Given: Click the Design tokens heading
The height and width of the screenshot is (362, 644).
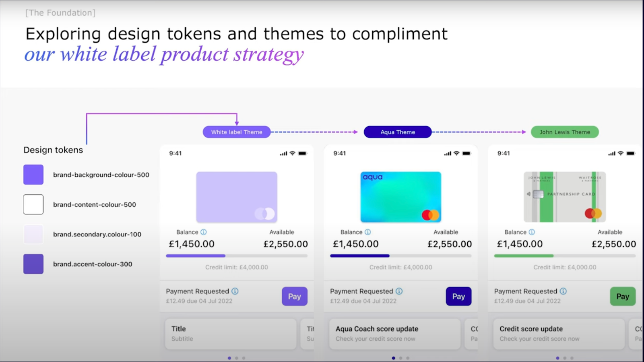Looking at the screenshot, I should (53, 150).
